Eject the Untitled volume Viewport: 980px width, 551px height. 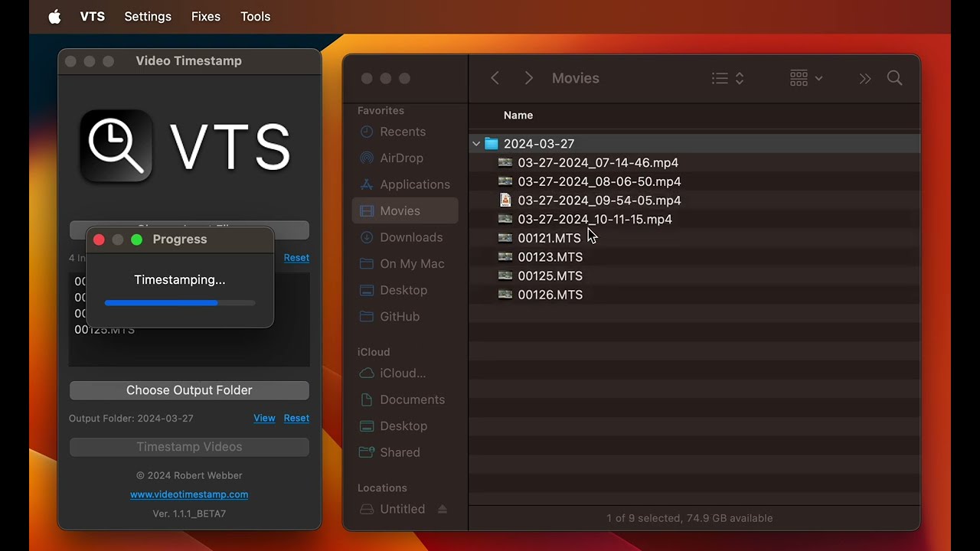(443, 509)
